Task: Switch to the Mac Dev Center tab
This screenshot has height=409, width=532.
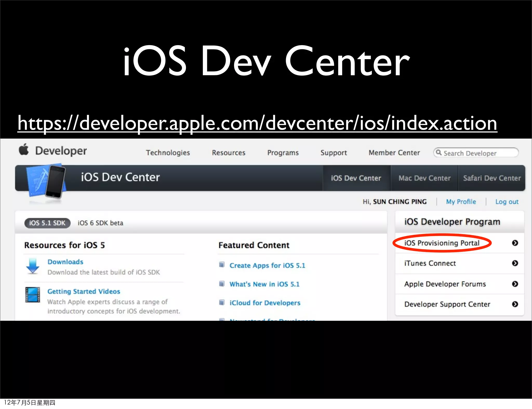Action: click(x=424, y=178)
